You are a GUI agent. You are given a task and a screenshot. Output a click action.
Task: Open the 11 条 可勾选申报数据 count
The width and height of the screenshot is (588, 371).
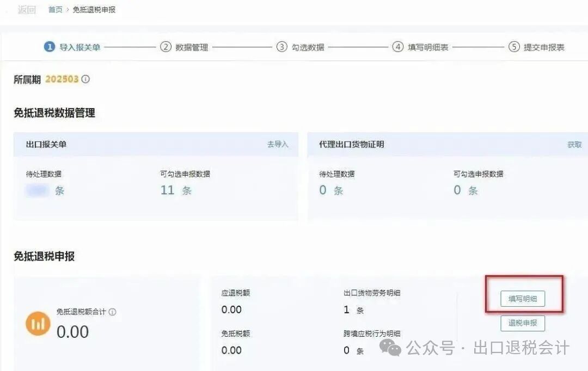pyautogui.click(x=168, y=190)
